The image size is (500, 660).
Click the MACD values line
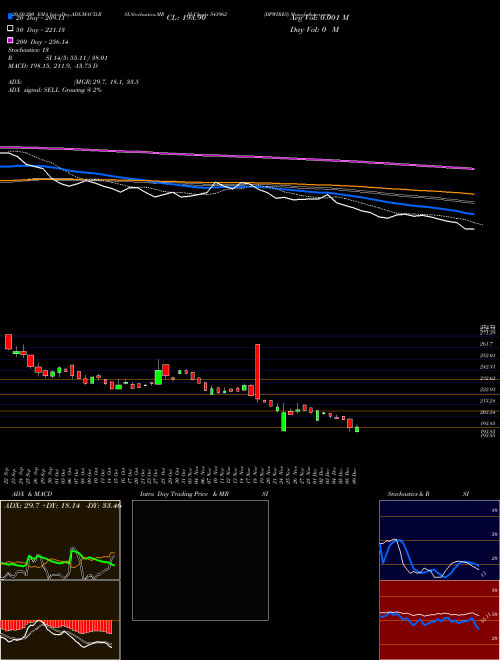coord(53,66)
